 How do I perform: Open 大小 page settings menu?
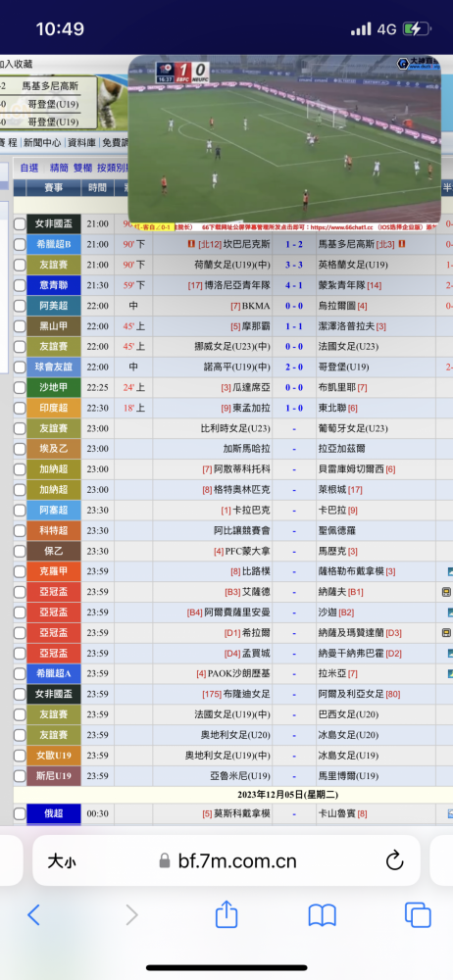(x=62, y=861)
